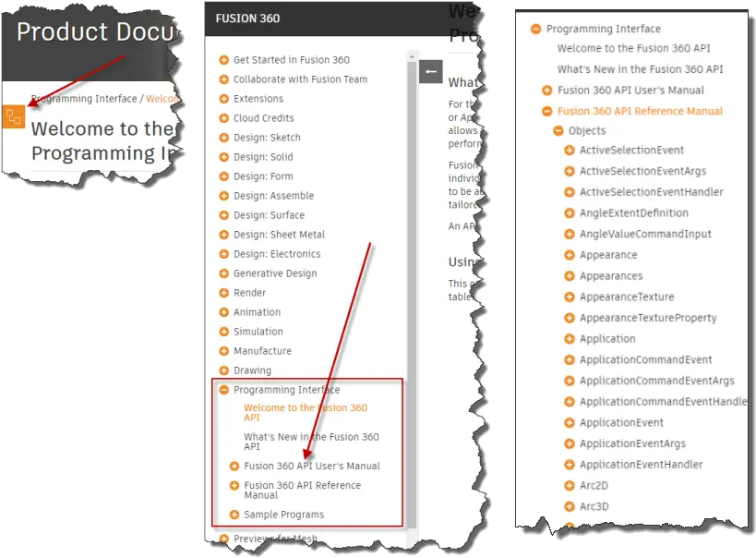This screenshot has width=756, height=558.
Task: Click the orange table of contents icon
Action: (14, 116)
